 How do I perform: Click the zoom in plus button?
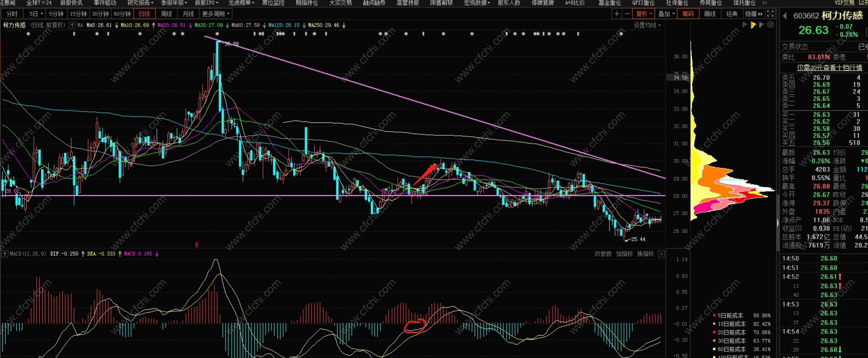[x=617, y=14]
